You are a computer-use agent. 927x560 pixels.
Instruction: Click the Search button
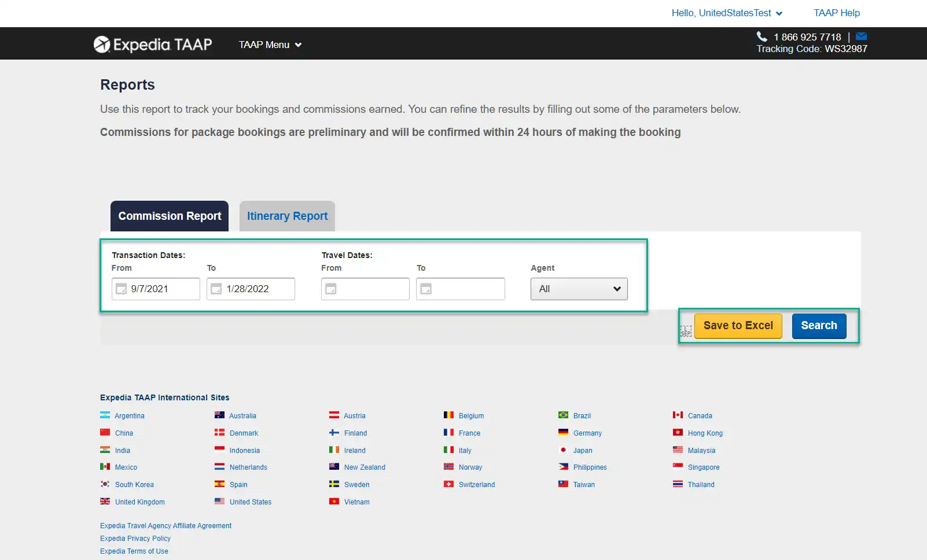[x=819, y=326]
